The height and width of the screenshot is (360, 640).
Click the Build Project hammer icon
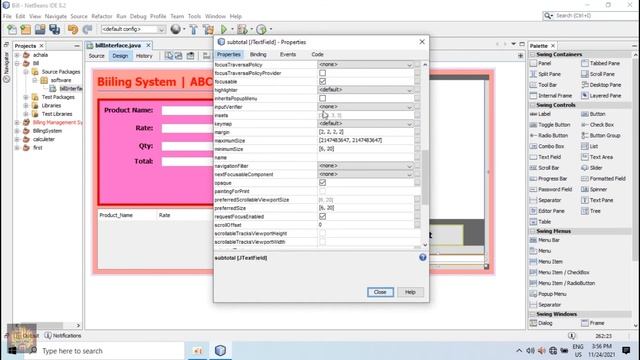click(x=193, y=29)
